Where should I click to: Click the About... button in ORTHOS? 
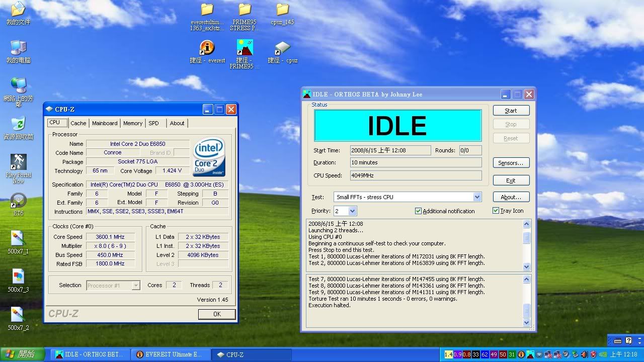click(x=511, y=197)
